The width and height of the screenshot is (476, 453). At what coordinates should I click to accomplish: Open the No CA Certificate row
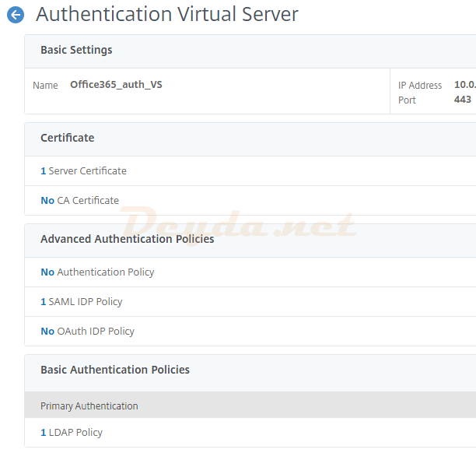[79, 200]
